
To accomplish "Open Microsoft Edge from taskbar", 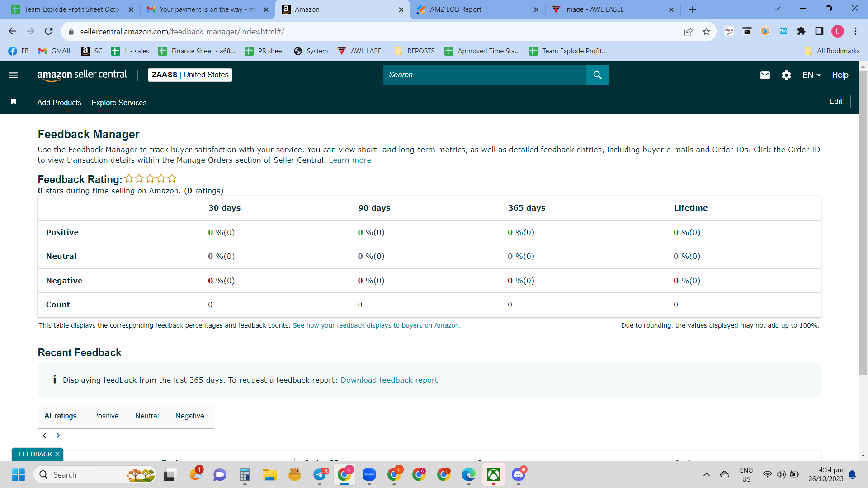I will 468,475.
